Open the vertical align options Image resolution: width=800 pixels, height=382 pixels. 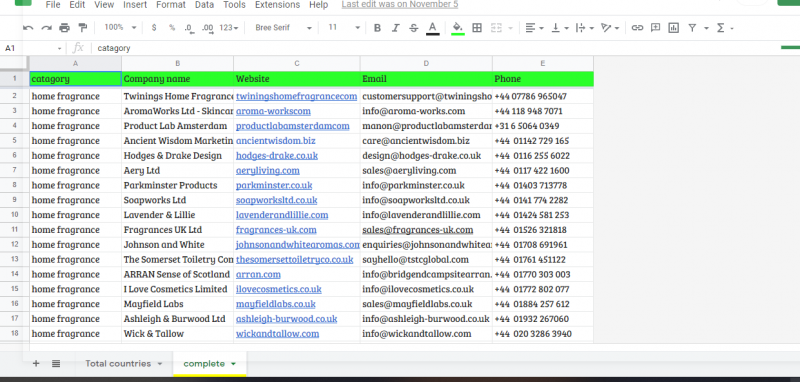point(560,28)
